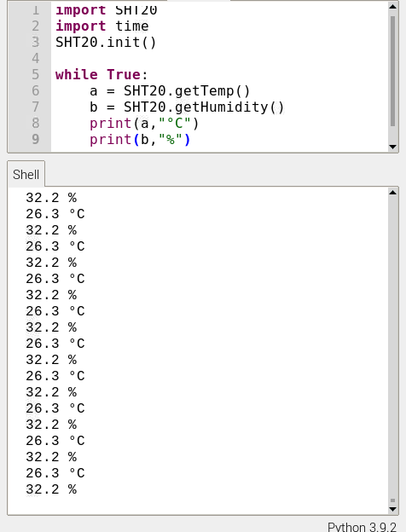
Task: Click line number 4 in the gutter
Action: pos(36,58)
